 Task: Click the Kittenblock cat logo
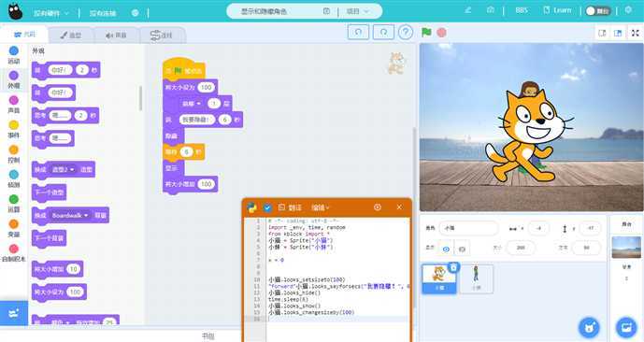15,11
